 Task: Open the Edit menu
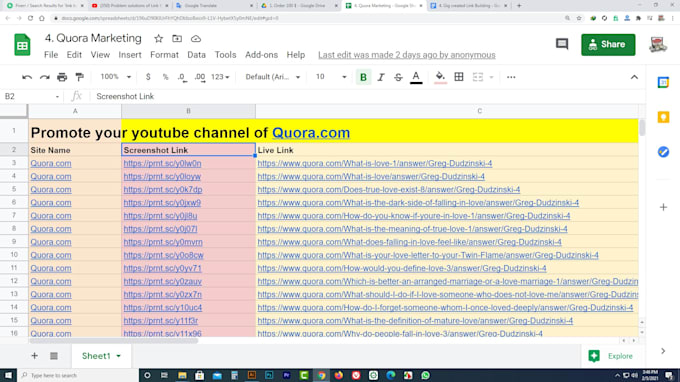click(x=74, y=55)
